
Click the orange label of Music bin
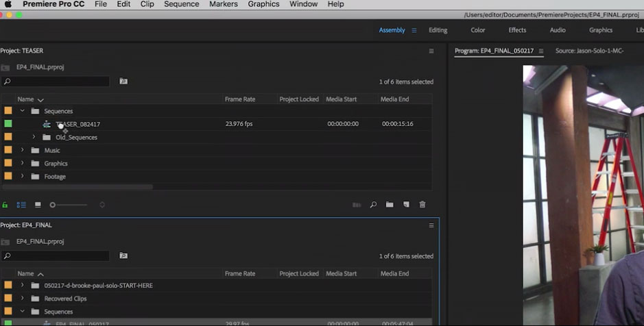(x=8, y=150)
